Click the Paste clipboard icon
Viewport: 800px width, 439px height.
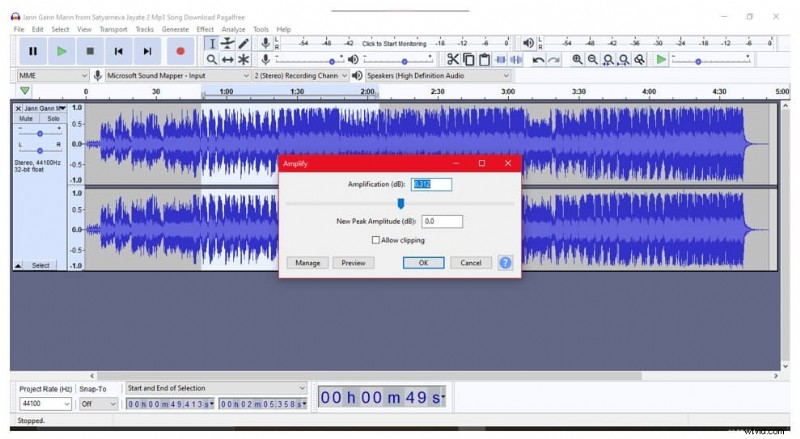(x=484, y=60)
